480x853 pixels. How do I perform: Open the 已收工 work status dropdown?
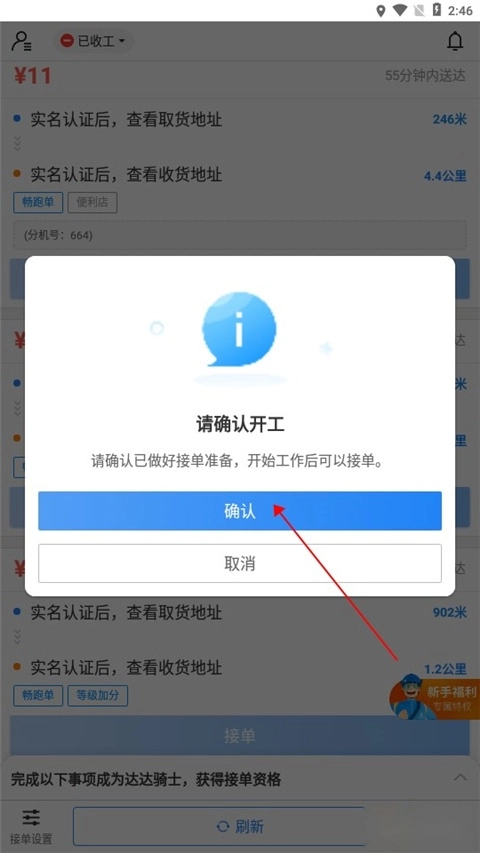(x=93, y=41)
